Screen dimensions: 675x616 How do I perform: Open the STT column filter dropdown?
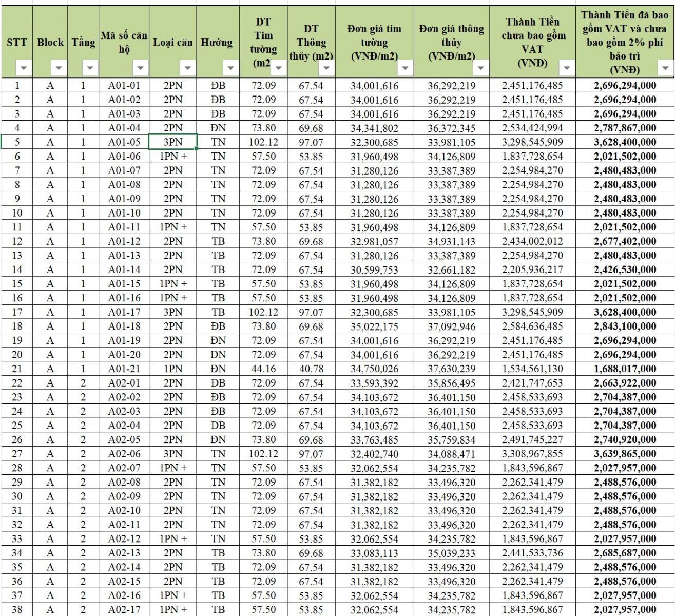[24, 68]
